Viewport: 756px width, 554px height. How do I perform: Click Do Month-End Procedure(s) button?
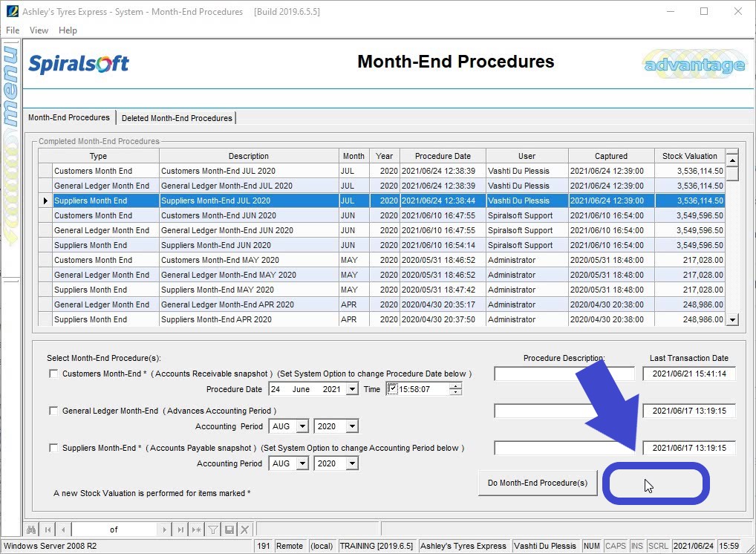[x=538, y=483]
